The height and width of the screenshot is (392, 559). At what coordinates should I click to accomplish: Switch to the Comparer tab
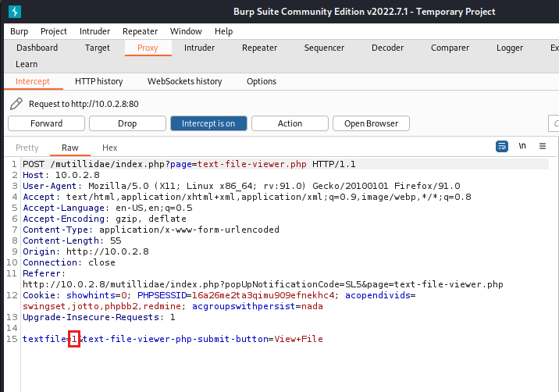450,48
